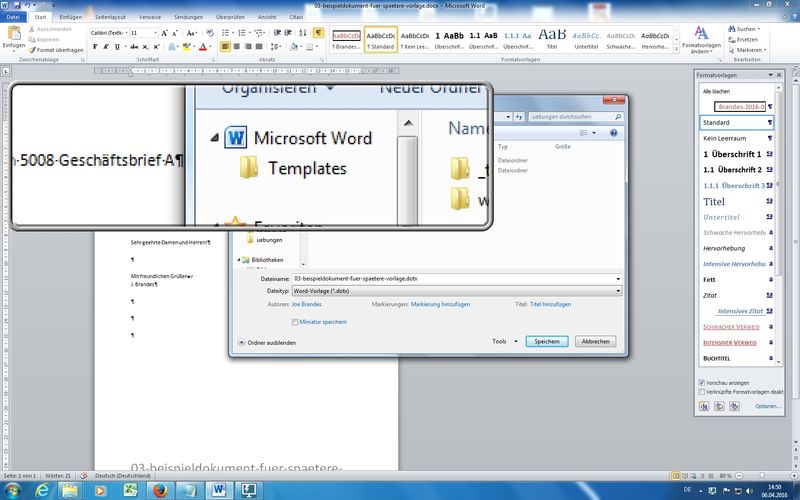The width and height of the screenshot is (800, 500).
Task: Click the Format übertragen painter icon
Action: point(60,48)
